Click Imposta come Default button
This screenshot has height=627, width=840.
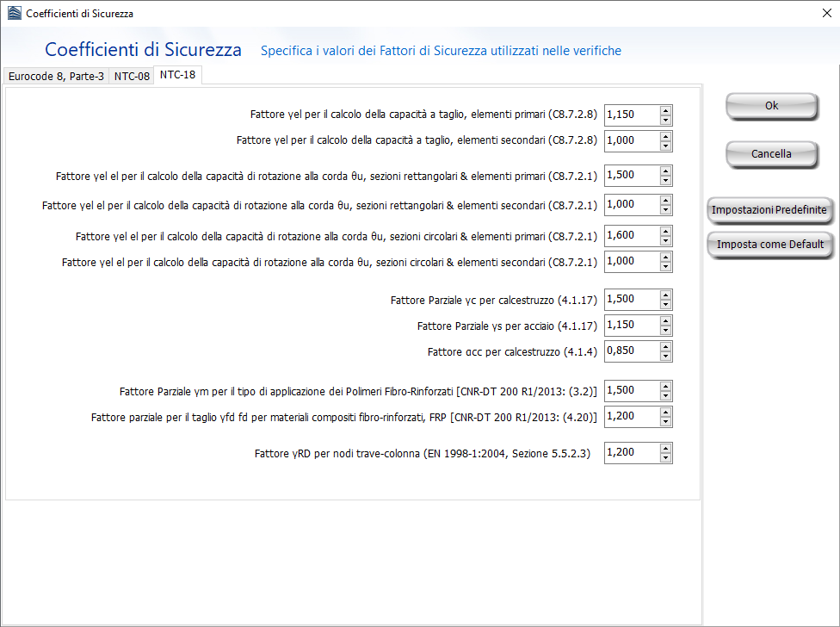coord(769,245)
